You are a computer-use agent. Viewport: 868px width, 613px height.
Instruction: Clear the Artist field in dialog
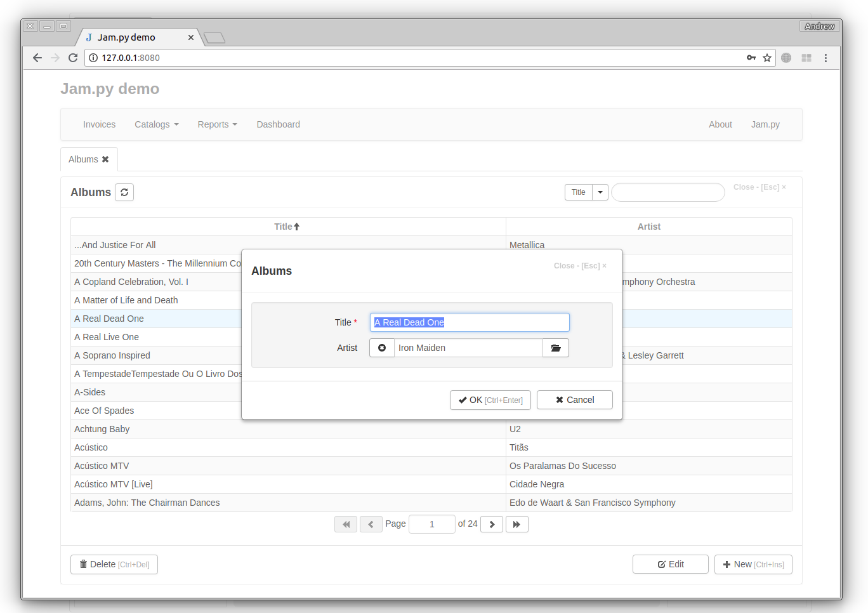(382, 348)
